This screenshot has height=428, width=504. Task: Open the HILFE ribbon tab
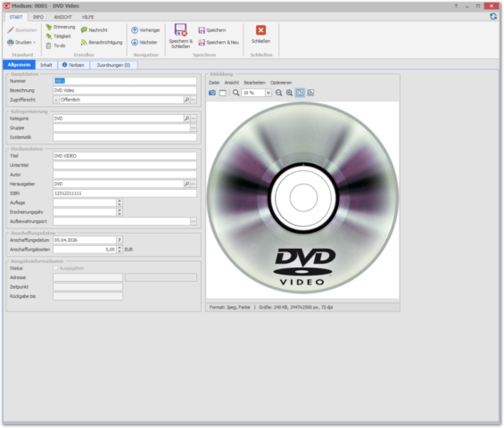[87, 17]
